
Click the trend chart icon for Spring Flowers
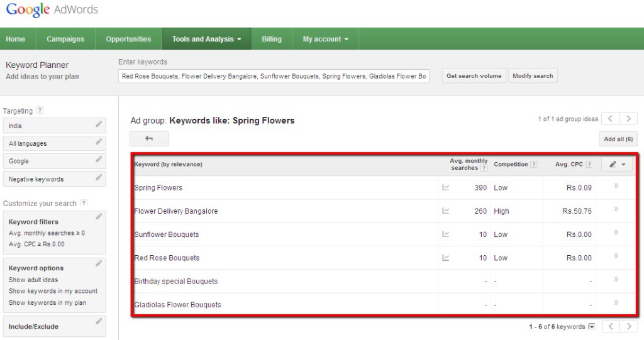click(x=446, y=188)
